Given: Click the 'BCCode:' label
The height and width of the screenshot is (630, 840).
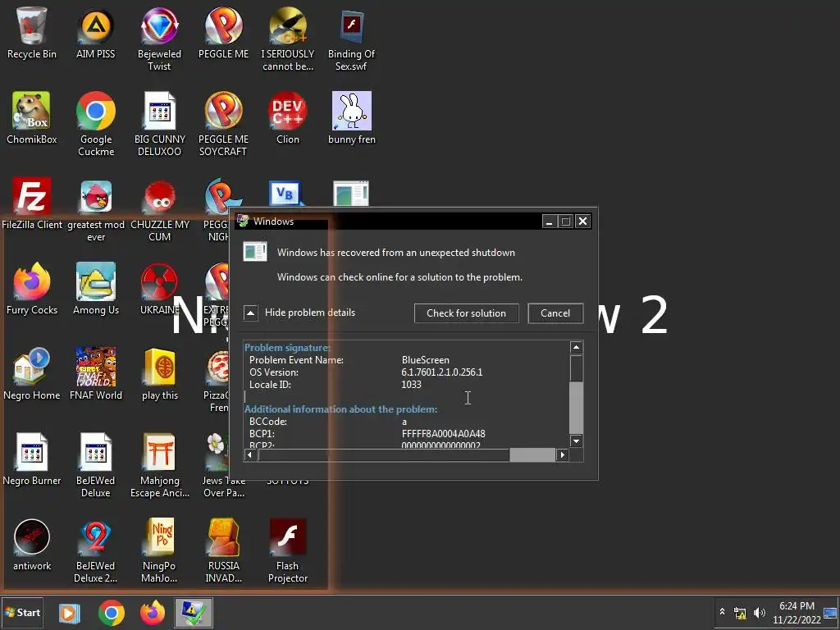Looking at the screenshot, I should (268, 422).
